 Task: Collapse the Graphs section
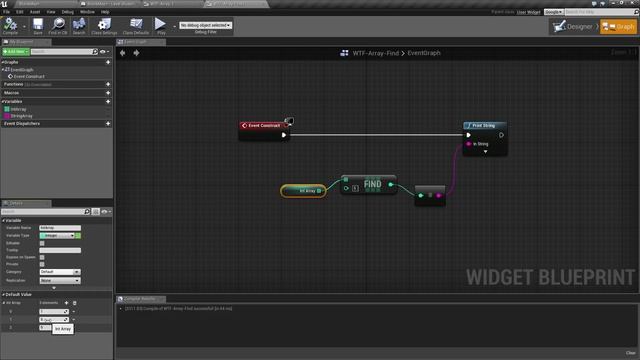click(3, 62)
